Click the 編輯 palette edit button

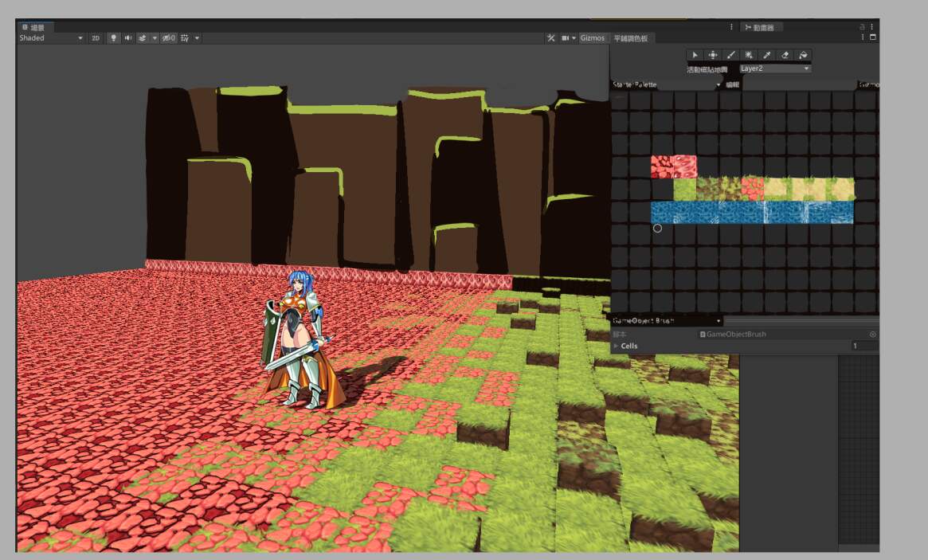(732, 84)
